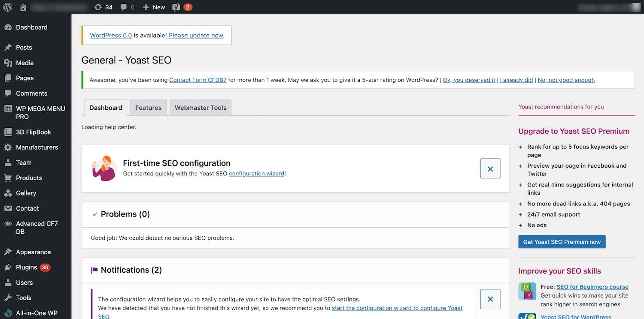Click the Dashboard gauge icon in sidebar
The height and width of the screenshot is (319, 644).
(8, 27)
